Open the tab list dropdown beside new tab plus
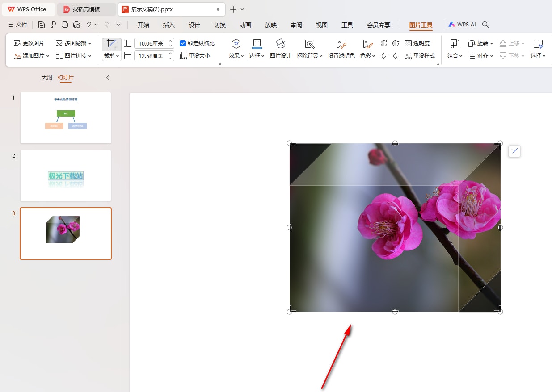The height and width of the screenshot is (392, 552). pos(243,9)
